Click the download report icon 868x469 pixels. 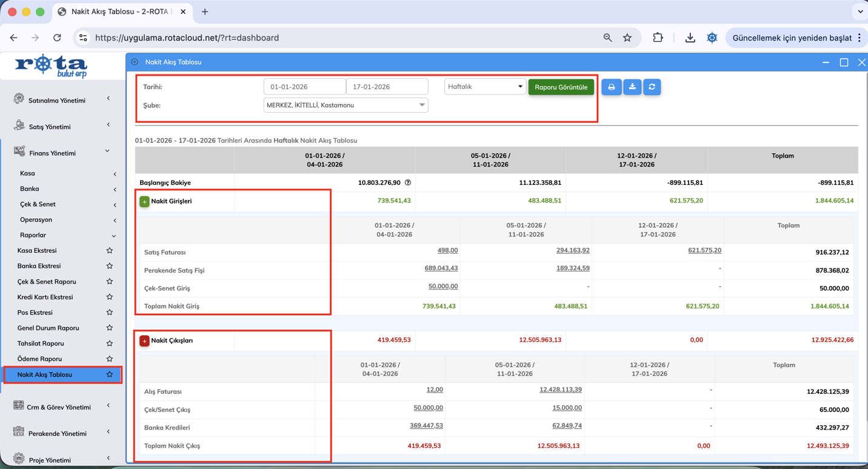(632, 87)
